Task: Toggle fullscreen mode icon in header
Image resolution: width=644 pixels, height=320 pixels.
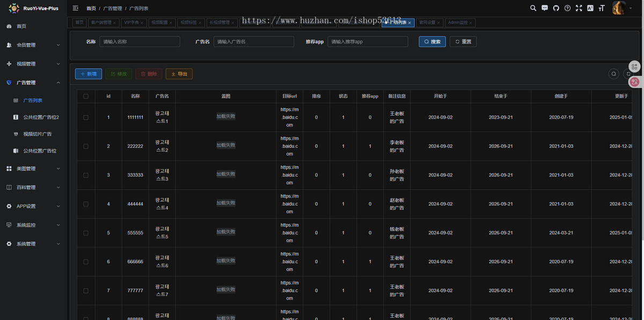Action: point(579,8)
